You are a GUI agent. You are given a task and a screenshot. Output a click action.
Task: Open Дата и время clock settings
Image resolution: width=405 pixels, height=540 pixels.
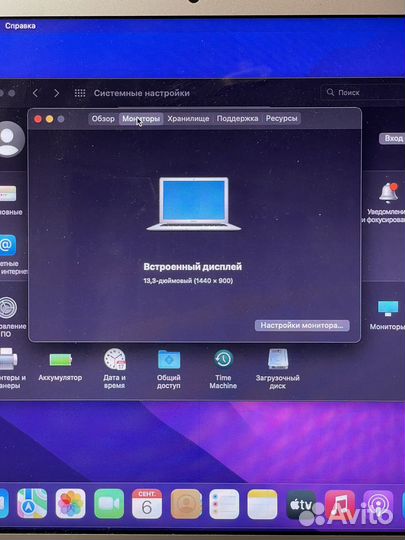click(115, 359)
